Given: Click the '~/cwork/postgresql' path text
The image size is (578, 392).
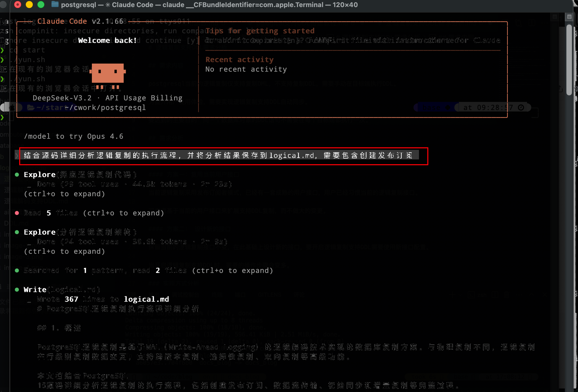Looking at the screenshot, I should click(105, 108).
